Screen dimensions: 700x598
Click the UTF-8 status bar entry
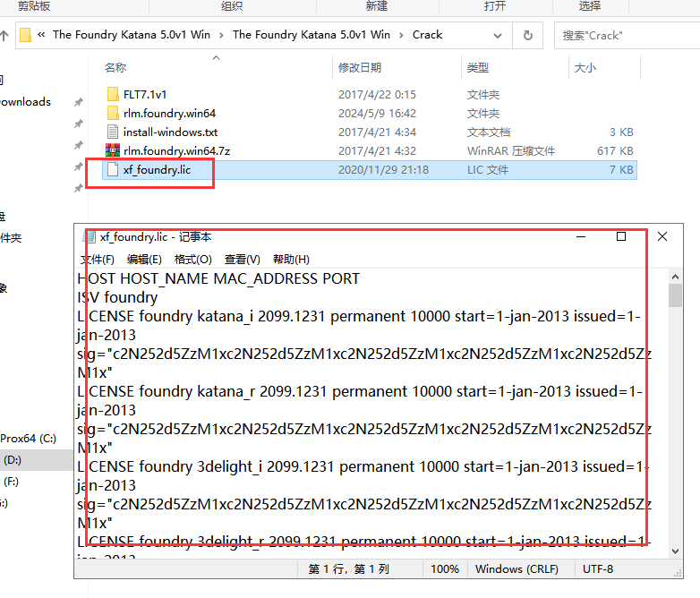point(598,569)
